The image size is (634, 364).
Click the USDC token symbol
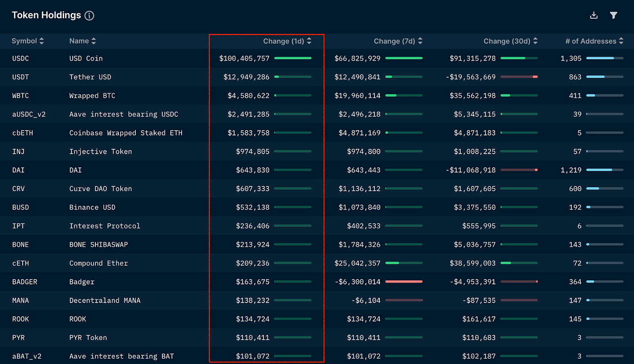(x=20, y=58)
